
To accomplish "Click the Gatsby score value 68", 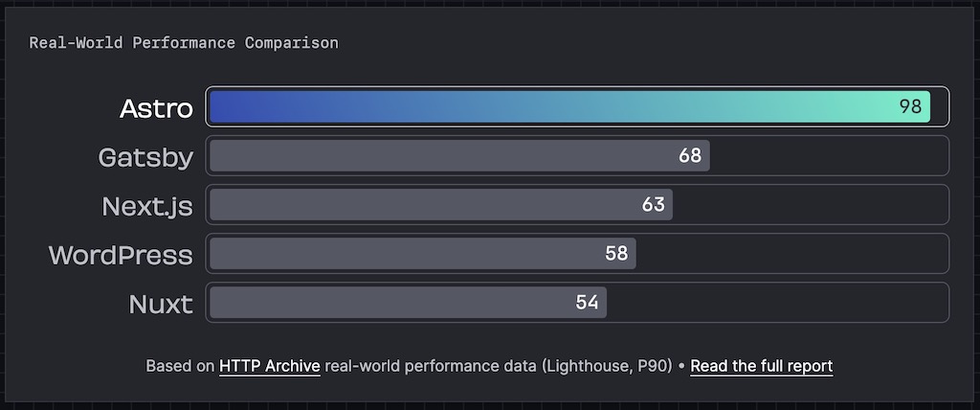I will click(690, 155).
